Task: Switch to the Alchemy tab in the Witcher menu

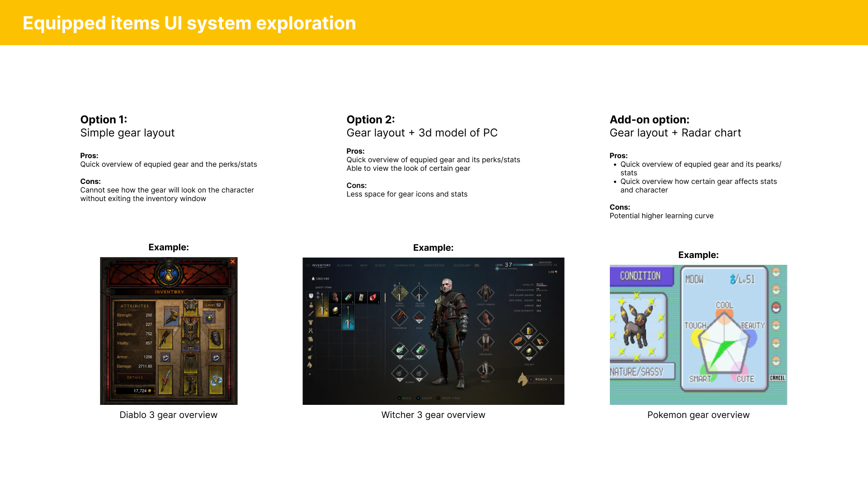Action: click(344, 266)
